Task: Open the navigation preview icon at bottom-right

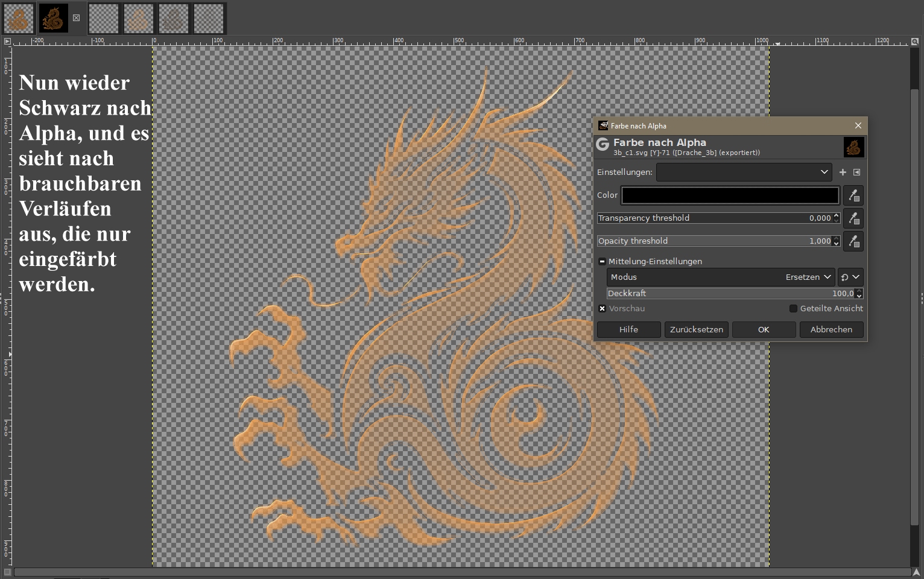Action: (916, 572)
